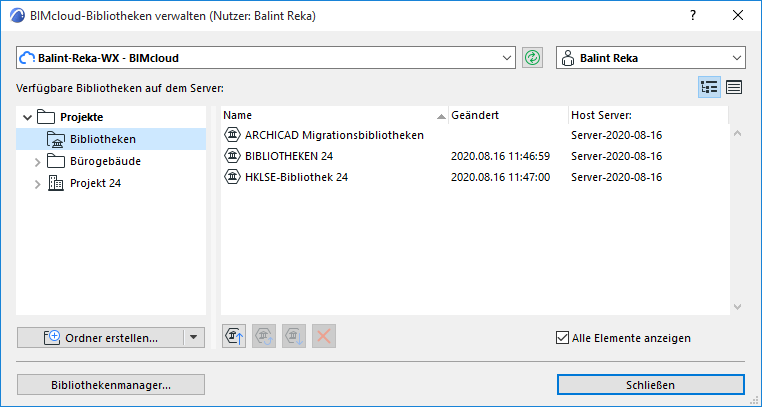Click the Ordner erstellen button

point(100,337)
